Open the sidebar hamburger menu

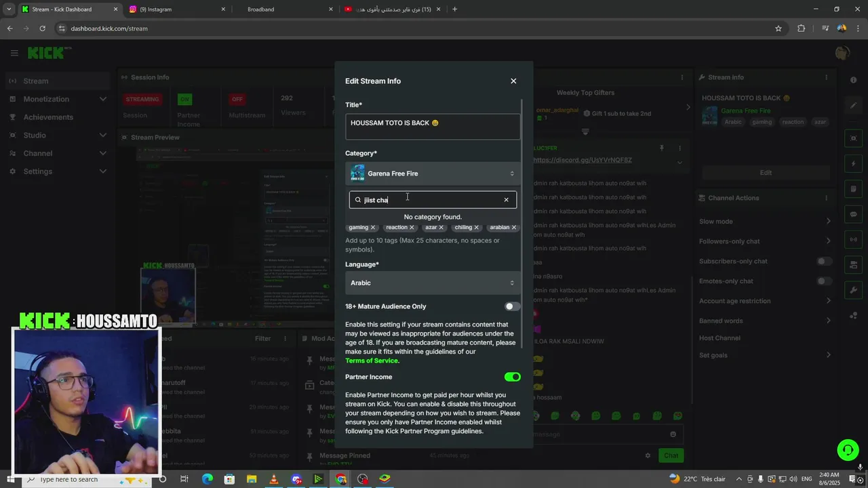click(x=14, y=53)
